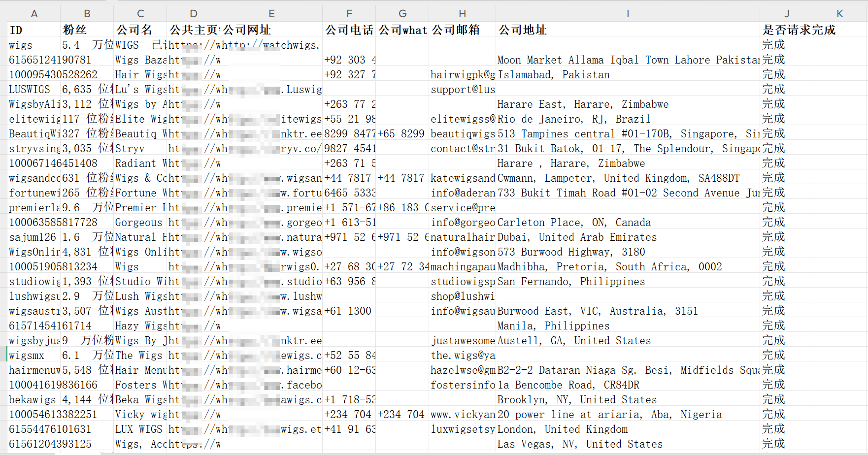Image resolution: width=868 pixels, height=455 pixels.
Task: Select address Cwmann, Lampeter, United Kingdom
Action: tap(628, 178)
